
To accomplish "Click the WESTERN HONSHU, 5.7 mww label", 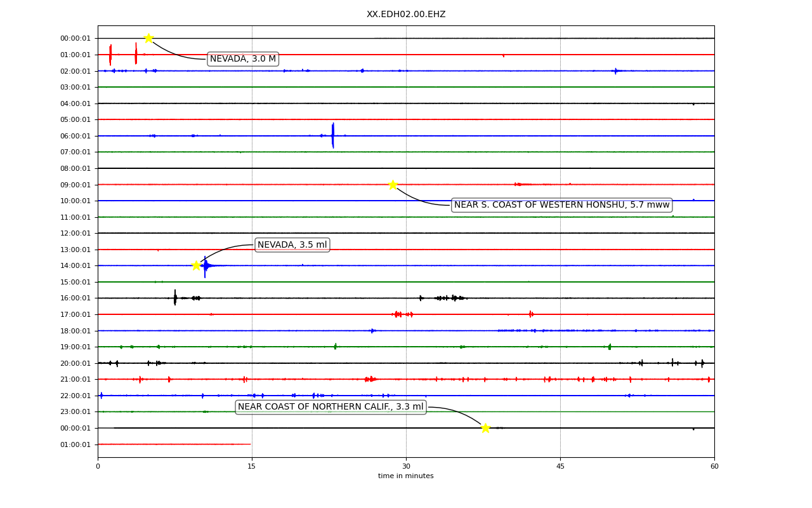I will click(561, 205).
